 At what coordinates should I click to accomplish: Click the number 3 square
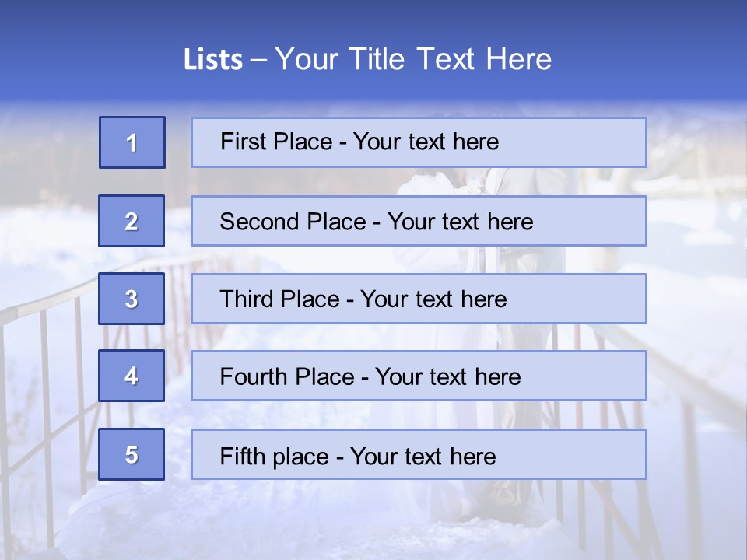click(x=132, y=299)
